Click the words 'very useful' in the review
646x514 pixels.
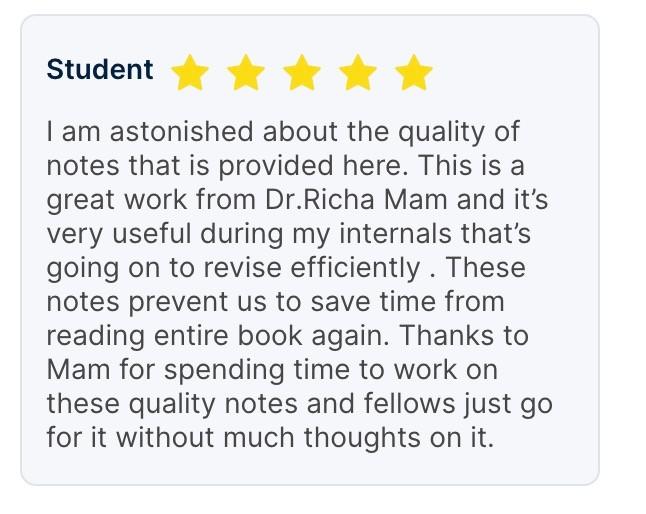tap(119, 235)
